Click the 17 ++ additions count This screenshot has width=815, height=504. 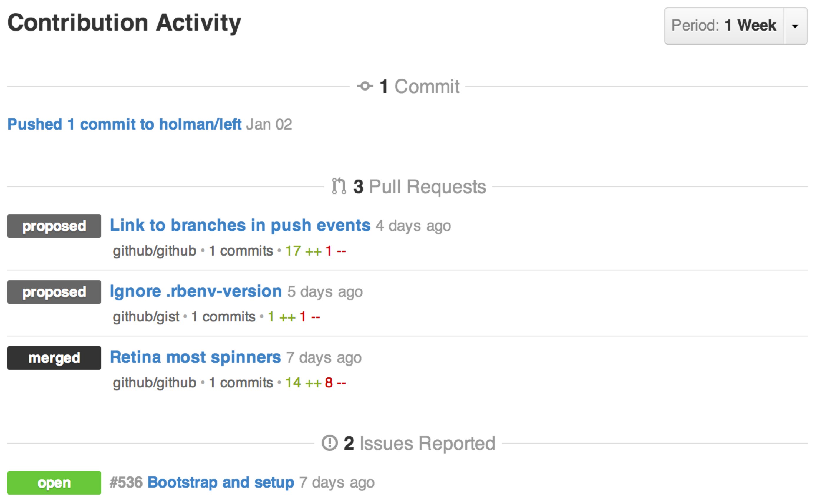(x=303, y=251)
